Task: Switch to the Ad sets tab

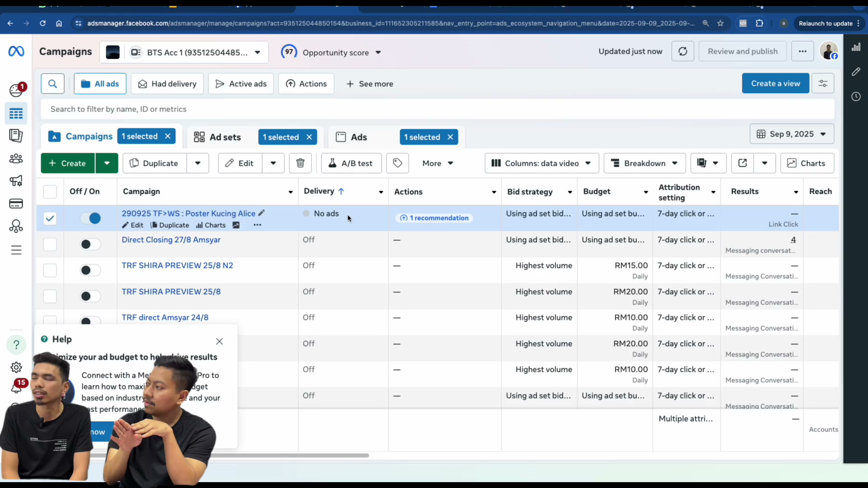Action: 225,137
